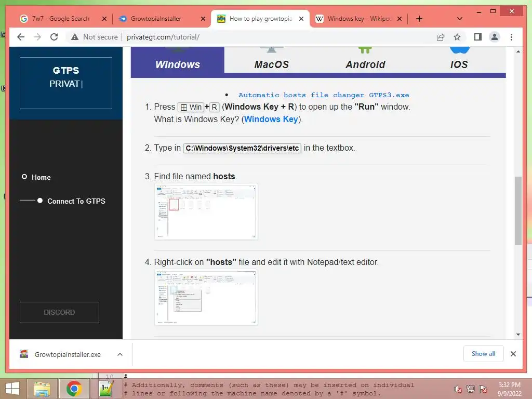Open Automatic hosts file changer GTPS3.exe link
This screenshot has width=532, height=399.
(324, 95)
